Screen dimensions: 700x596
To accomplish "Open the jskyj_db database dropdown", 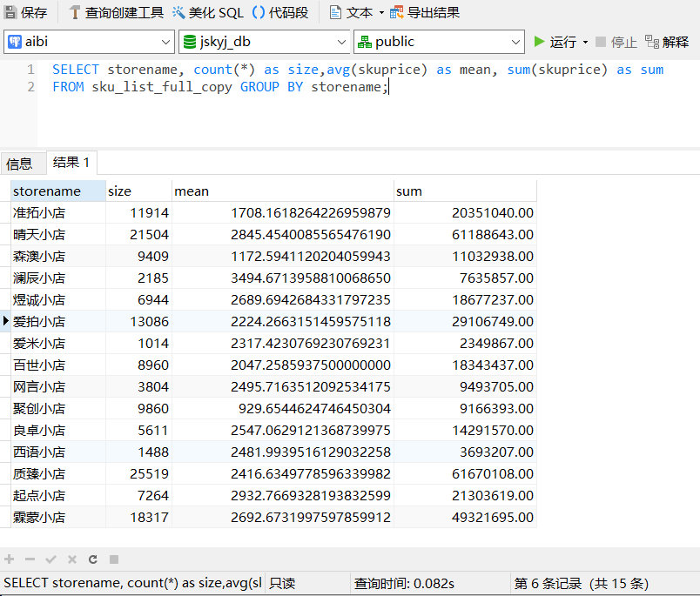I will pyautogui.click(x=341, y=42).
